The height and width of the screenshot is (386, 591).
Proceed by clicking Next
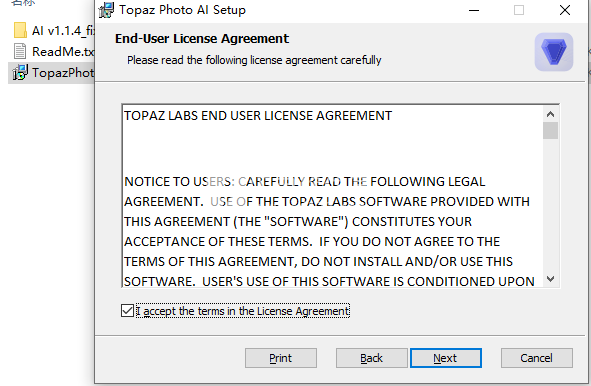click(446, 358)
